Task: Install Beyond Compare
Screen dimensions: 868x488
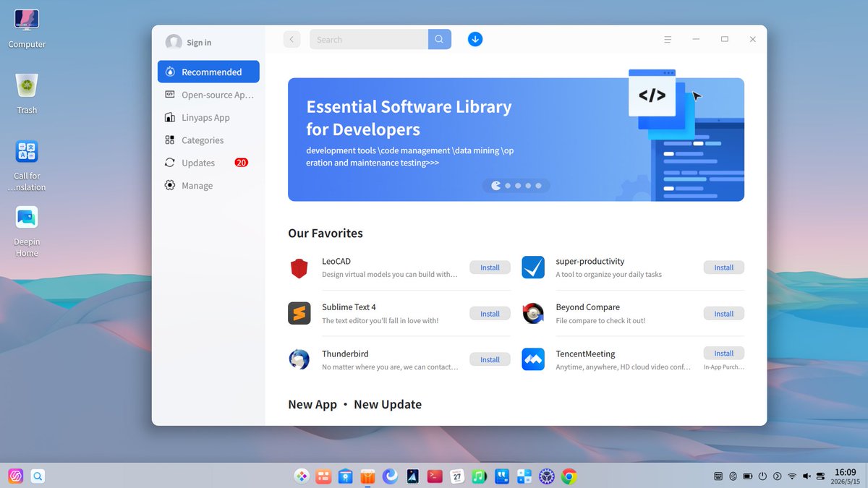Action: [x=724, y=314]
